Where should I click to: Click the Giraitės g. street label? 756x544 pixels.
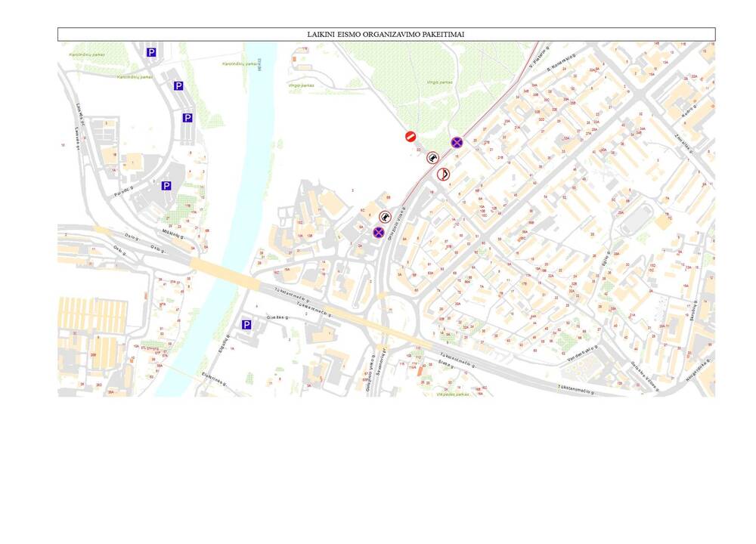(277, 318)
